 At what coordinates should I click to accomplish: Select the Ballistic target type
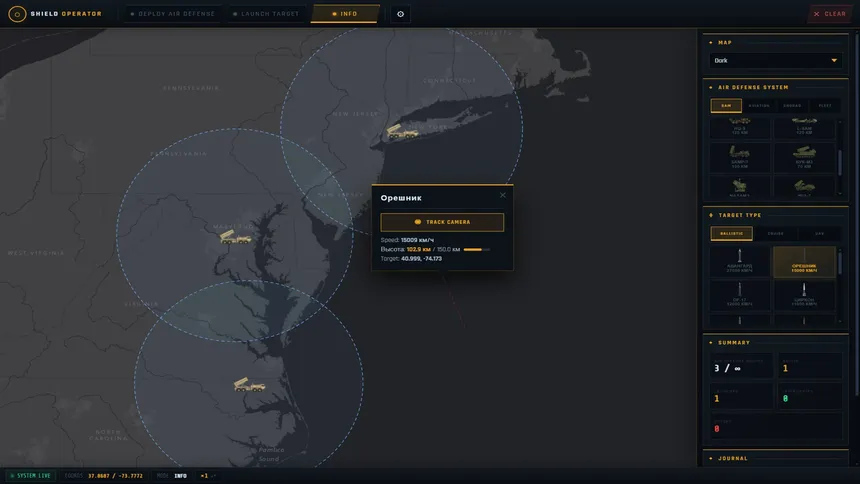pyautogui.click(x=731, y=233)
